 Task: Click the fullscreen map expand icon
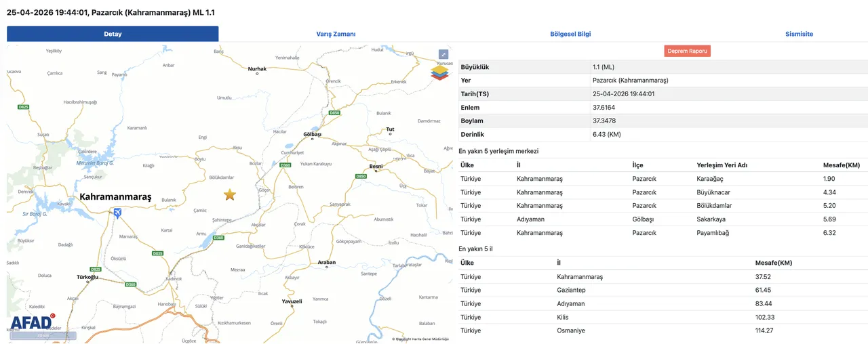click(443, 55)
